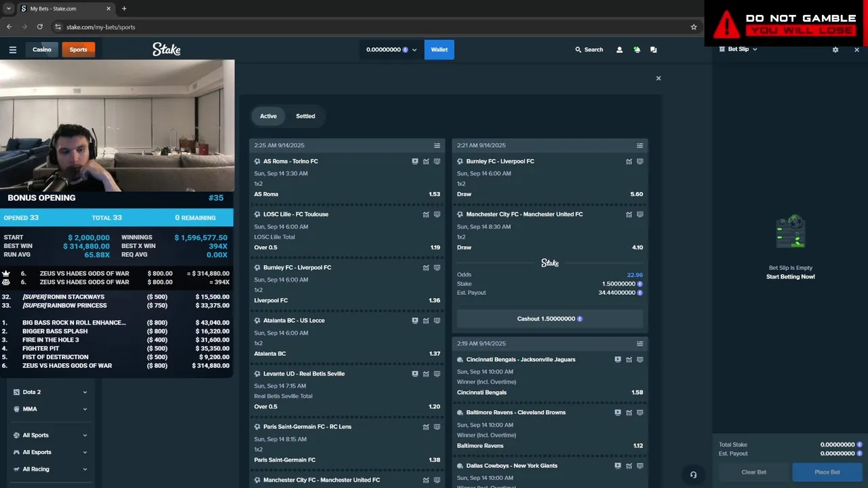This screenshot has height=488, width=868.
Task: Click the Place Bet button
Action: click(x=827, y=472)
